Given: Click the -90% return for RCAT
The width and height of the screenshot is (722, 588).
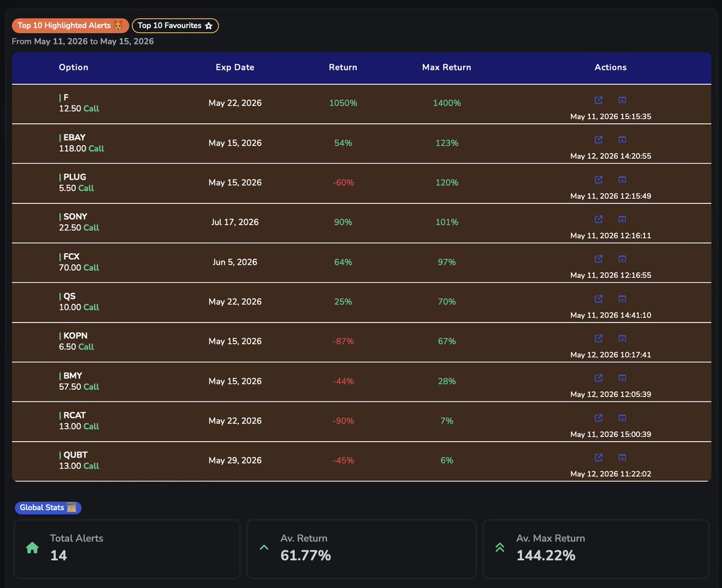Looking at the screenshot, I should pyautogui.click(x=343, y=421).
